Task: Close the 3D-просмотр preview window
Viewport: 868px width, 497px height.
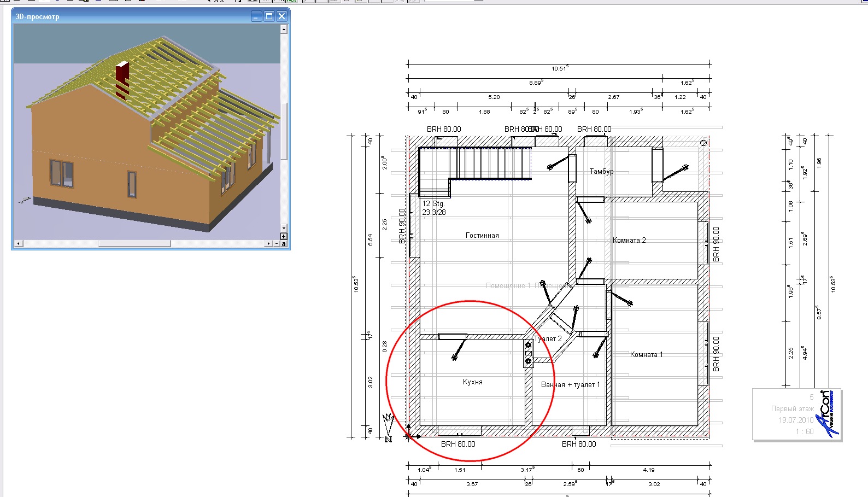Action: (281, 16)
